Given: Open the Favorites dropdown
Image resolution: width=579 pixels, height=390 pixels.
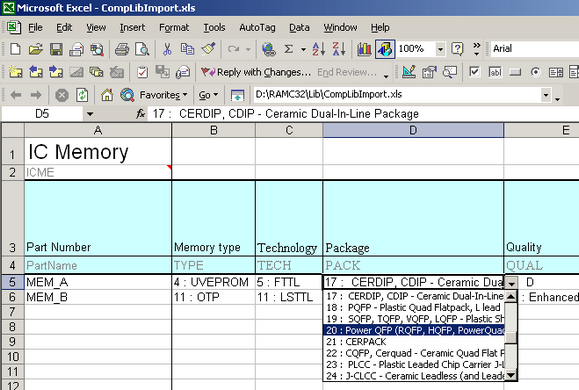Looking at the screenshot, I should (x=163, y=95).
